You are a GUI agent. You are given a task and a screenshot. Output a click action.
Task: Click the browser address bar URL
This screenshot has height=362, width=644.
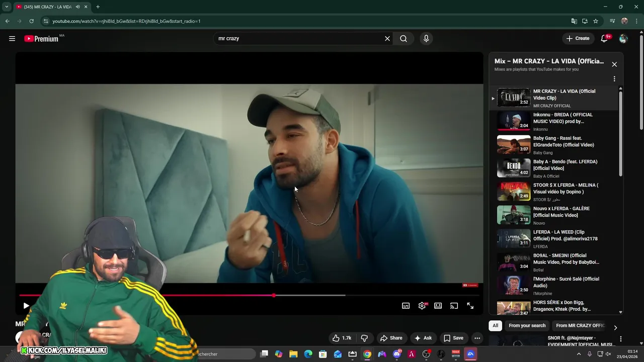(x=126, y=21)
